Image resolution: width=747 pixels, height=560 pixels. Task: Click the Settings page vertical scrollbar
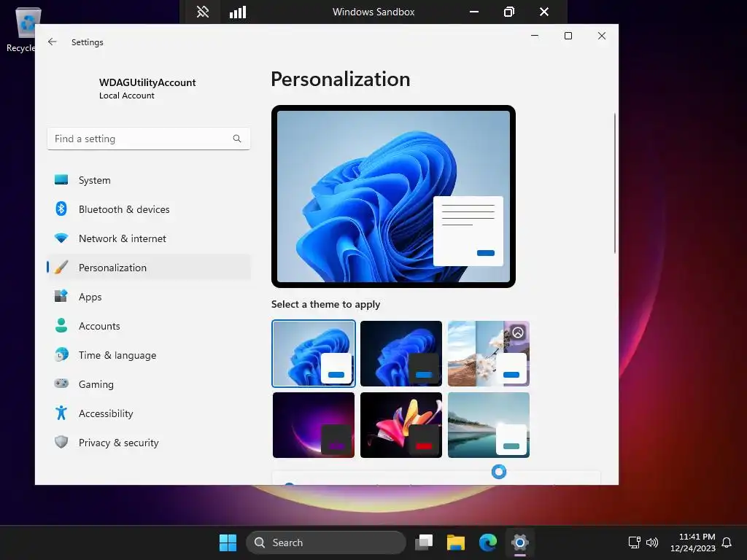tap(615, 183)
